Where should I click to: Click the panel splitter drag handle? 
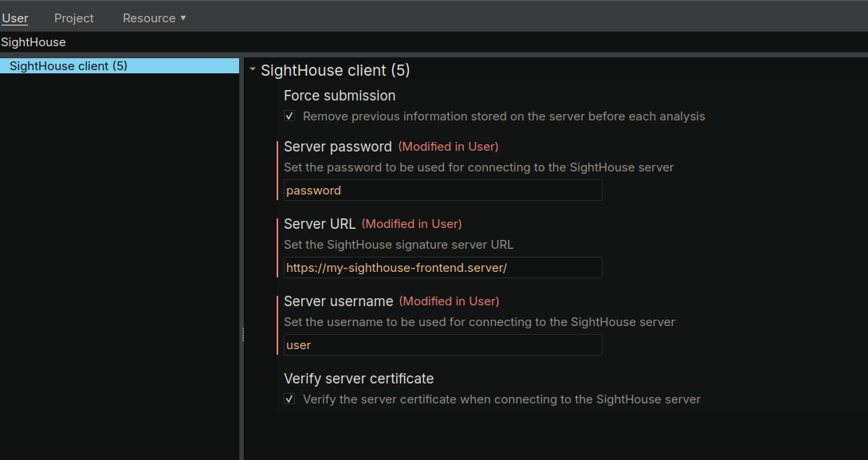tap(242, 335)
